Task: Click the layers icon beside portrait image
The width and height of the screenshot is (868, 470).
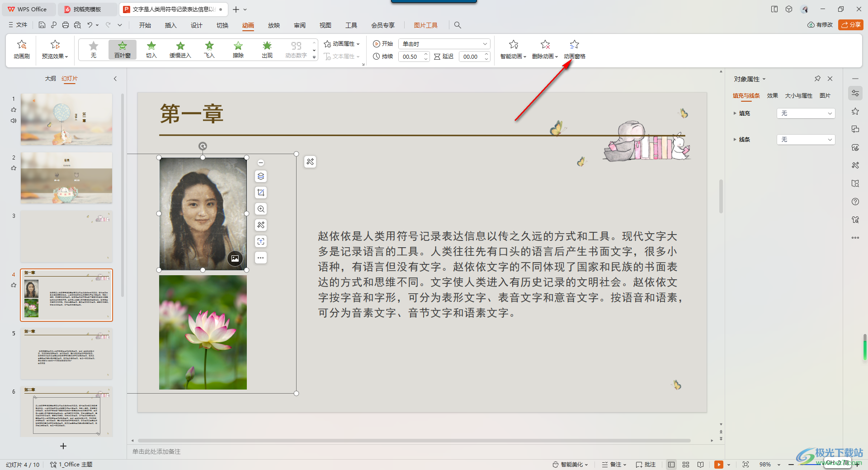Action: [x=261, y=176]
